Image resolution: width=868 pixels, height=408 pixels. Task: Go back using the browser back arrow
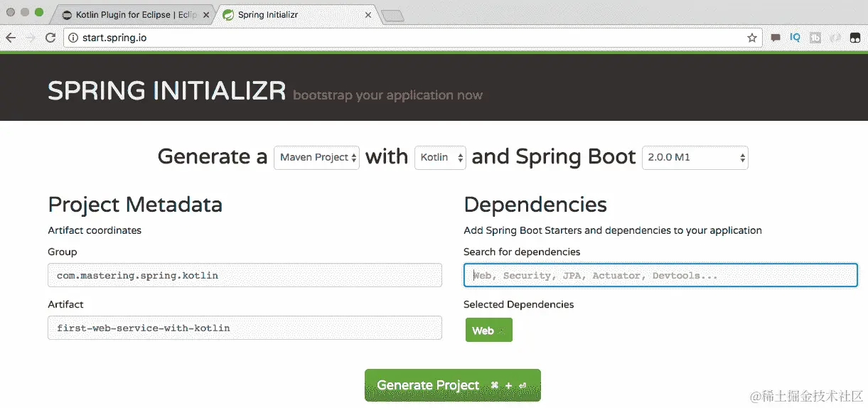tap(10, 38)
